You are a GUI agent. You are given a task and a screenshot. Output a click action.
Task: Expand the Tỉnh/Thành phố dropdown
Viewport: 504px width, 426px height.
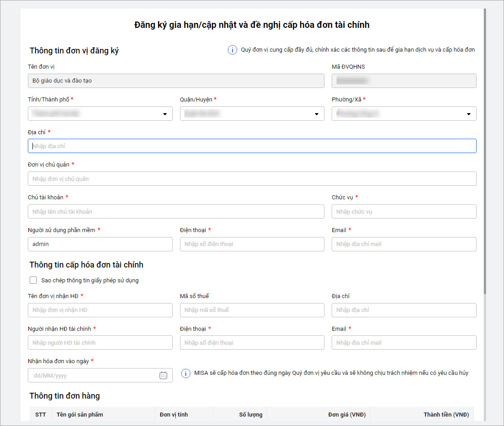point(165,114)
